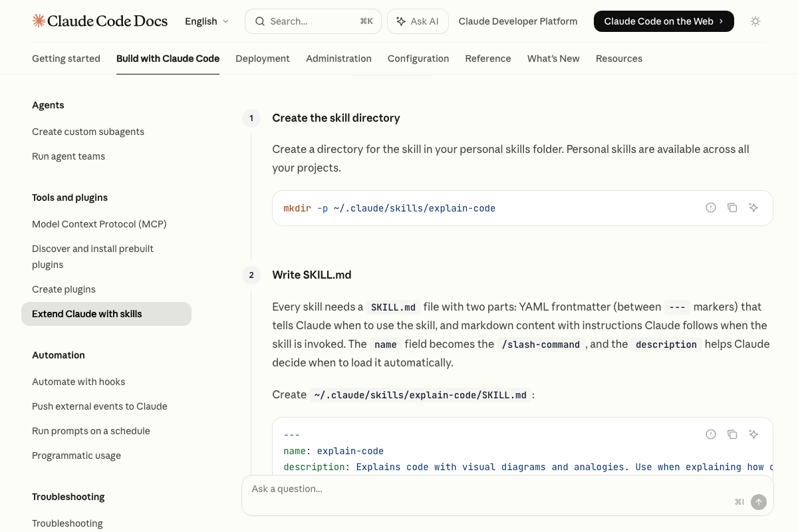
Task: Click the inline ~/.claude/skills/explain-code/SKILL.md path
Action: tap(420, 395)
